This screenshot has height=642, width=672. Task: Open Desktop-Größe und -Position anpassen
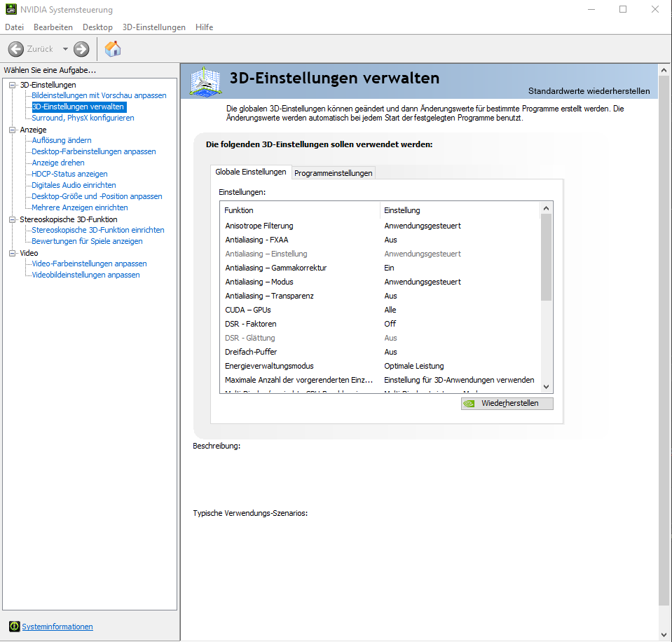[x=97, y=196]
